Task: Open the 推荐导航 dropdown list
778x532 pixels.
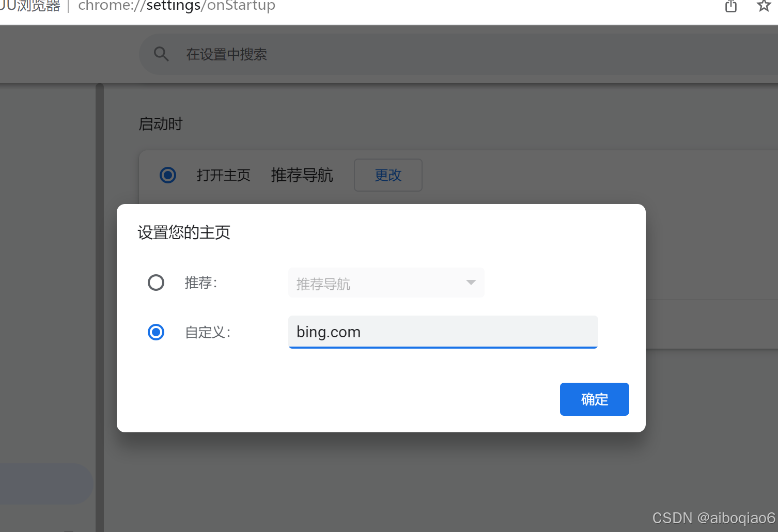Action: pos(386,283)
